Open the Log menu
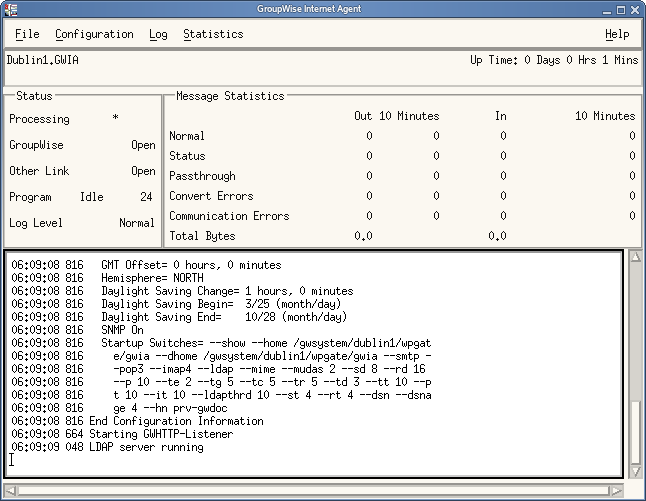 (158, 34)
